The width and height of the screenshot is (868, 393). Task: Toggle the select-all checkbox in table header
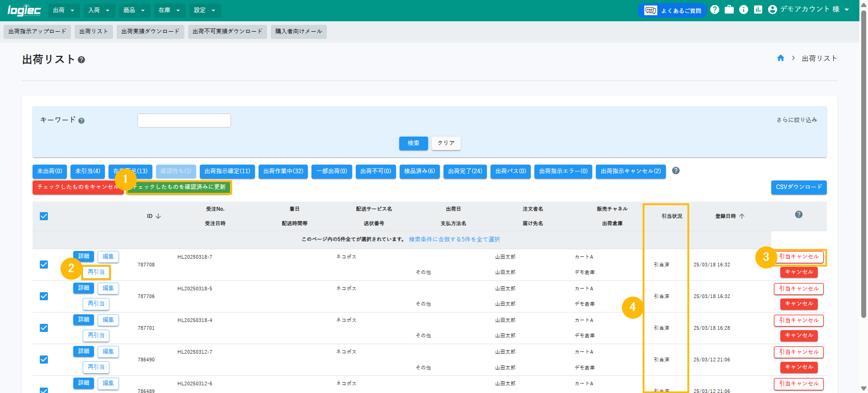coord(44,216)
